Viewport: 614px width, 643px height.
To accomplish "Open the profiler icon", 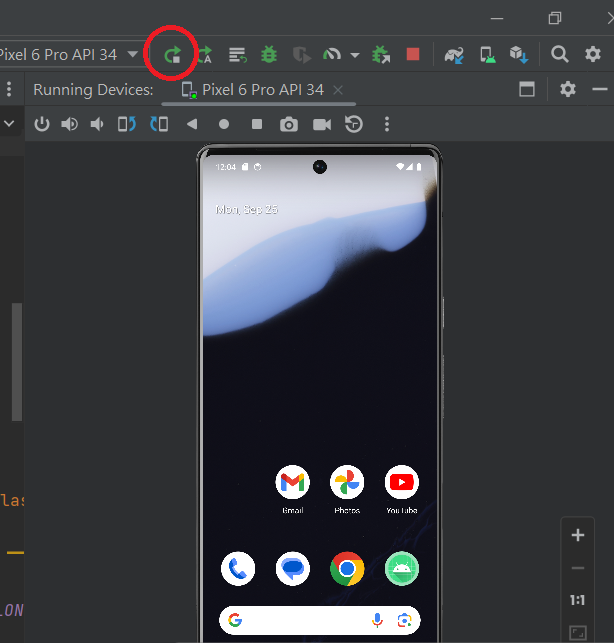I will (x=332, y=54).
